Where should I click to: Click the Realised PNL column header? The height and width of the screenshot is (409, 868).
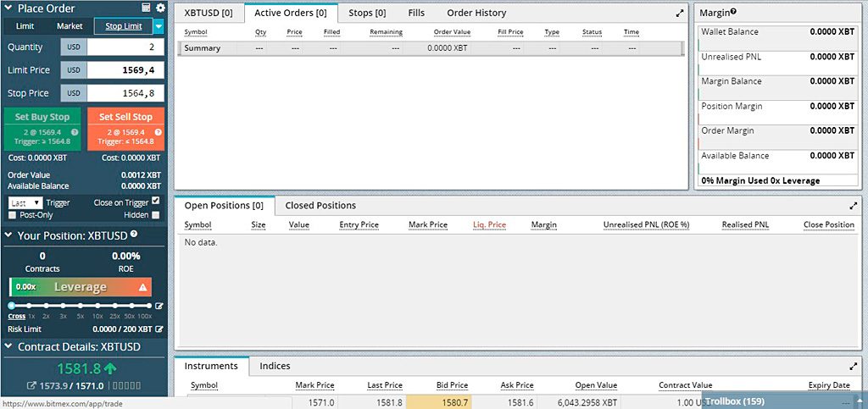pos(746,225)
